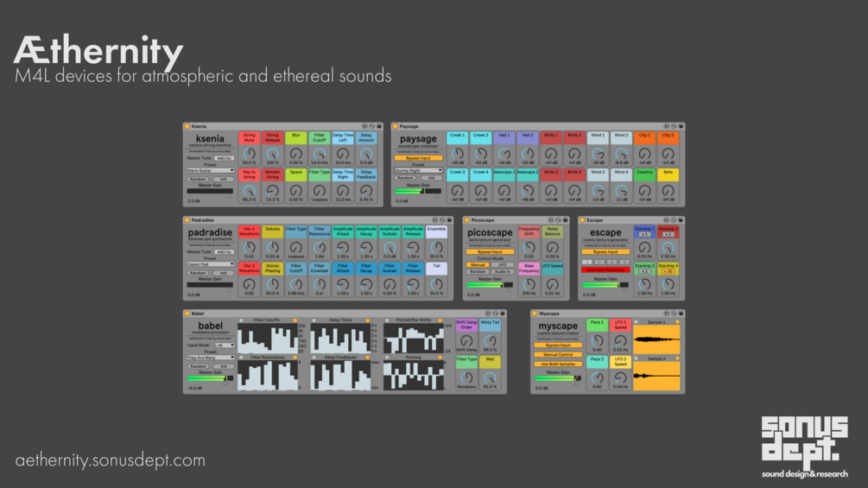Click Init button in Babel
The height and width of the screenshot is (488, 868).
point(223,366)
